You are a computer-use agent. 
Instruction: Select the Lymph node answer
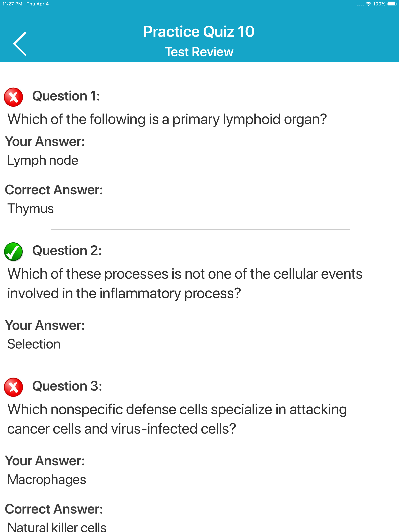(x=43, y=160)
